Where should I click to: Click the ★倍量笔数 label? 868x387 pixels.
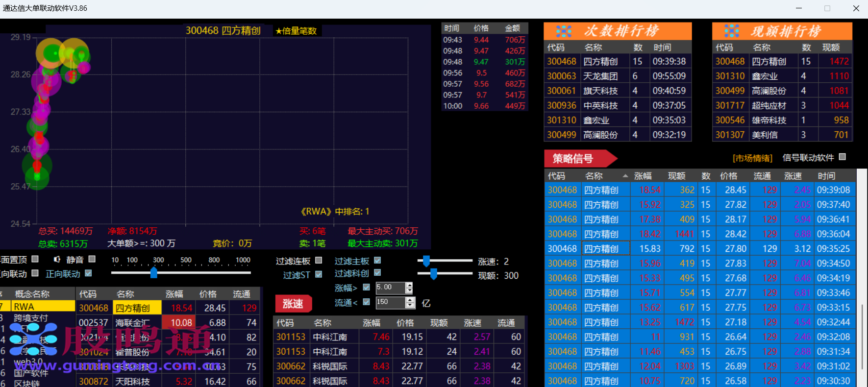click(x=296, y=31)
